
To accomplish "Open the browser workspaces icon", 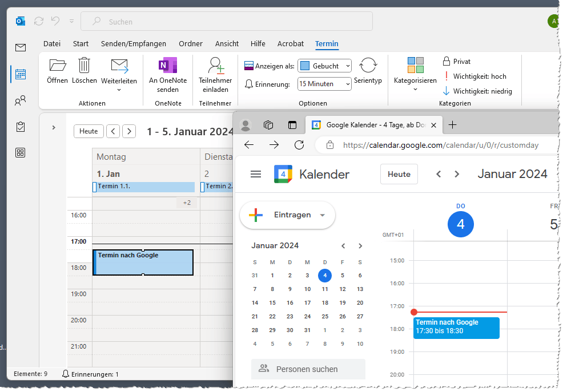I will pyautogui.click(x=268, y=125).
